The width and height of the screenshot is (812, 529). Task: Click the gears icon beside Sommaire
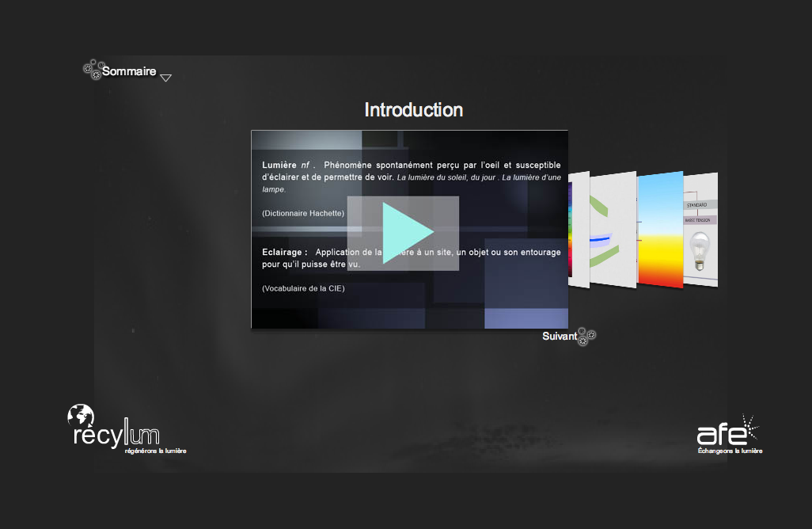tap(93, 70)
